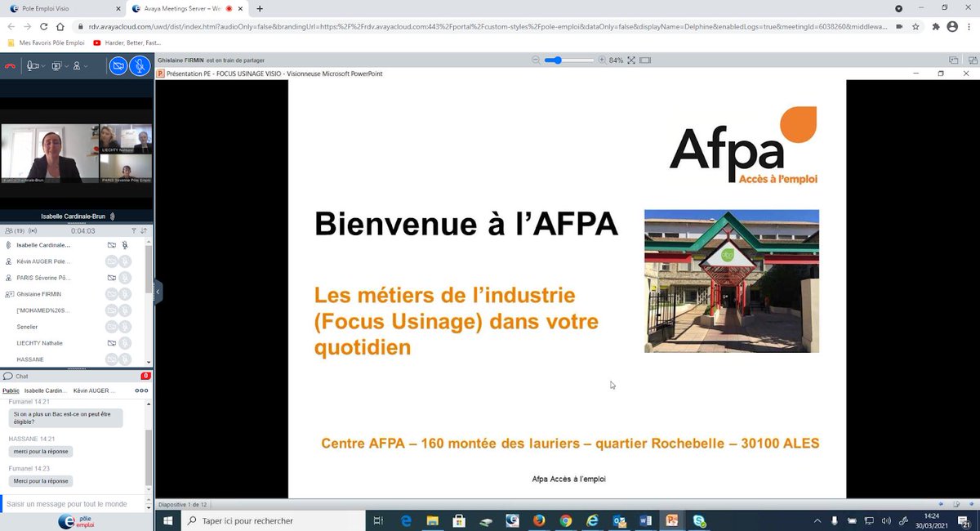Click the red chat unread counter badge
980x531 pixels.
coord(146,377)
